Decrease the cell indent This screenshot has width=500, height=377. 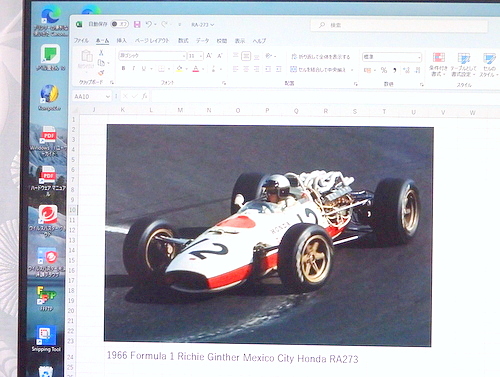point(268,69)
